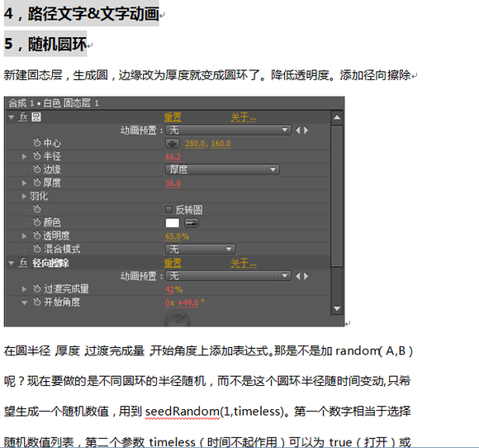Toggle stopwatch for 半径 property
This screenshot has width=479, height=448.
coord(36,156)
